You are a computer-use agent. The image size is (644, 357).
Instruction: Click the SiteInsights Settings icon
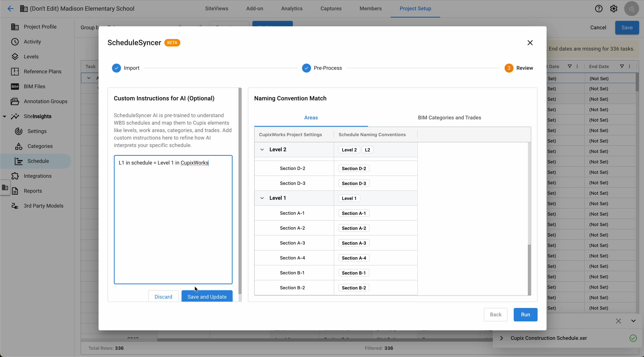19,131
